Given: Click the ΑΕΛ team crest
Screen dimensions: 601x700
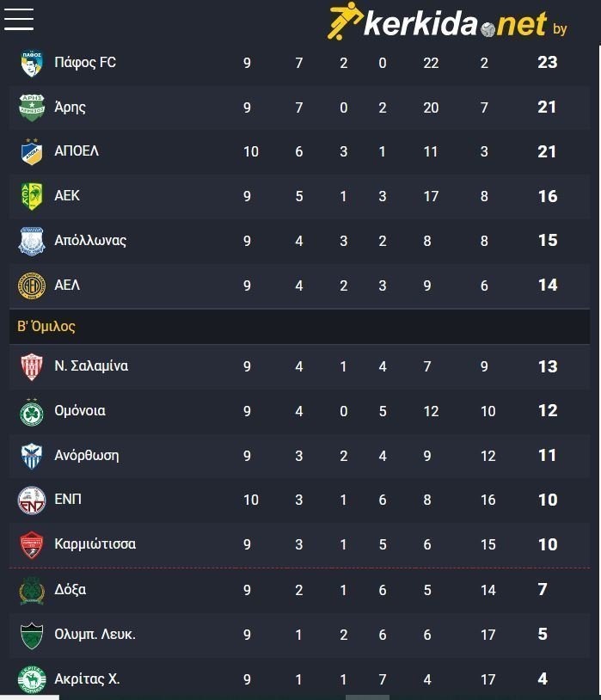Looking at the screenshot, I should [x=32, y=286].
